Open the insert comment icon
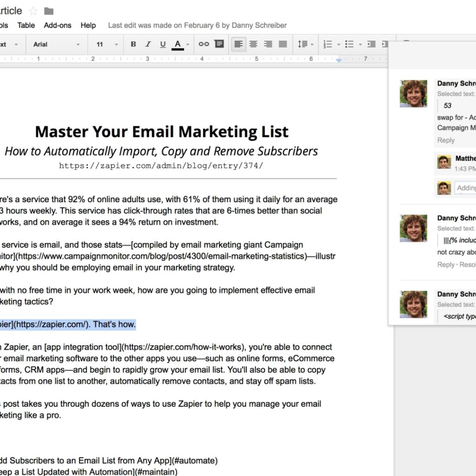The image size is (476, 476). pos(219,44)
